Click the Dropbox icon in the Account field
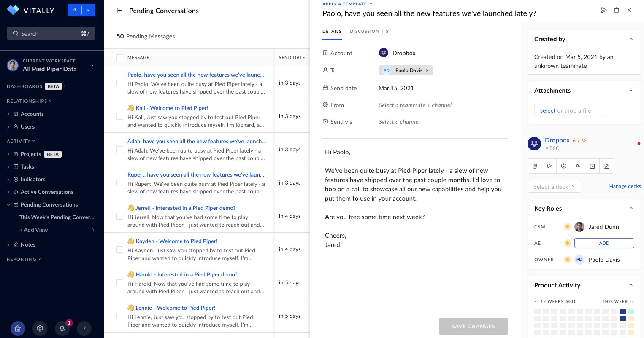The width and height of the screenshot is (644, 338). point(384,53)
